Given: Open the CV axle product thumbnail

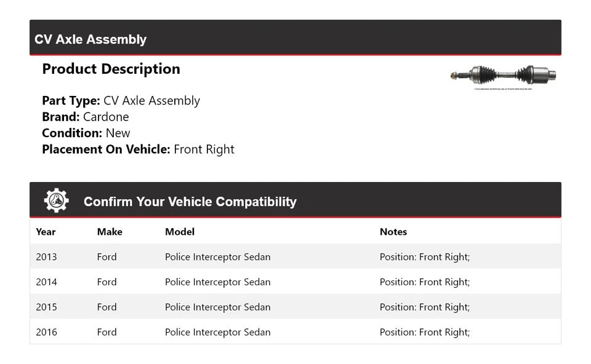Looking at the screenshot, I should pyautogui.click(x=503, y=76).
